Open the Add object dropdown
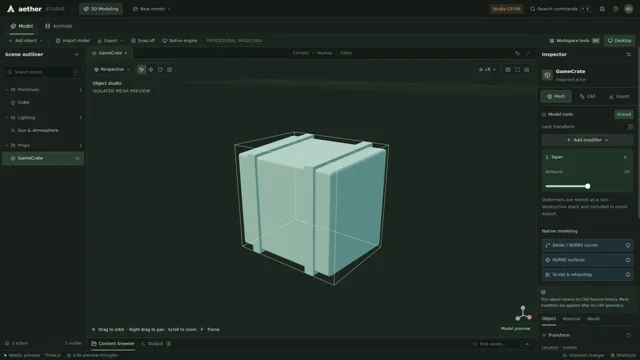640x360 pixels. point(25,40)
